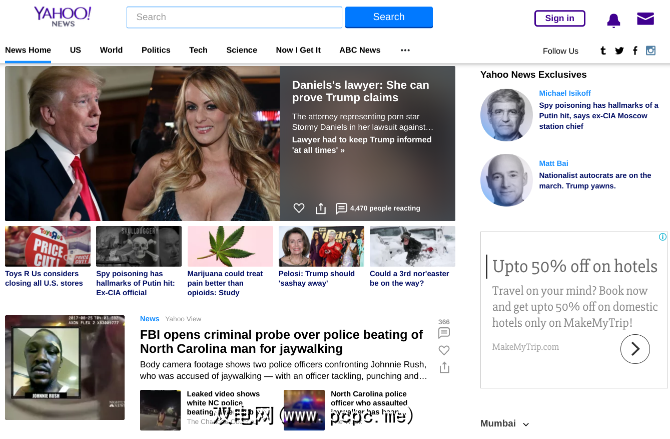
Task: Click the arrow button on MakeMyTrip ad
Action: 635,349
